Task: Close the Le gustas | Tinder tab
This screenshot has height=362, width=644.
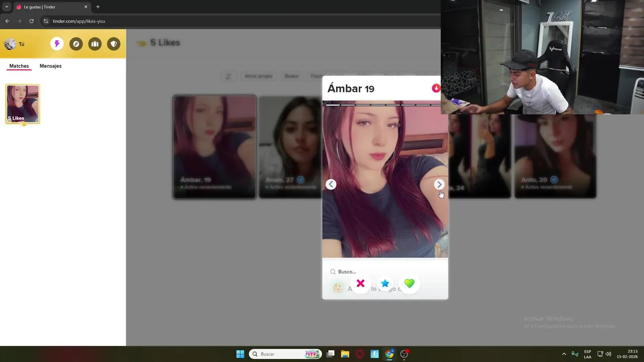Action: pyautogui.click(x=86, y=7)
